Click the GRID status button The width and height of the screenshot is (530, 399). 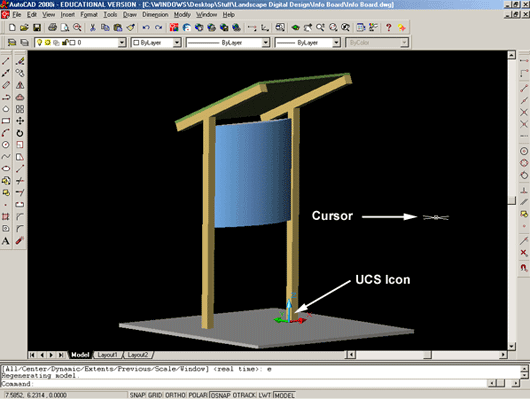[155, 395]
